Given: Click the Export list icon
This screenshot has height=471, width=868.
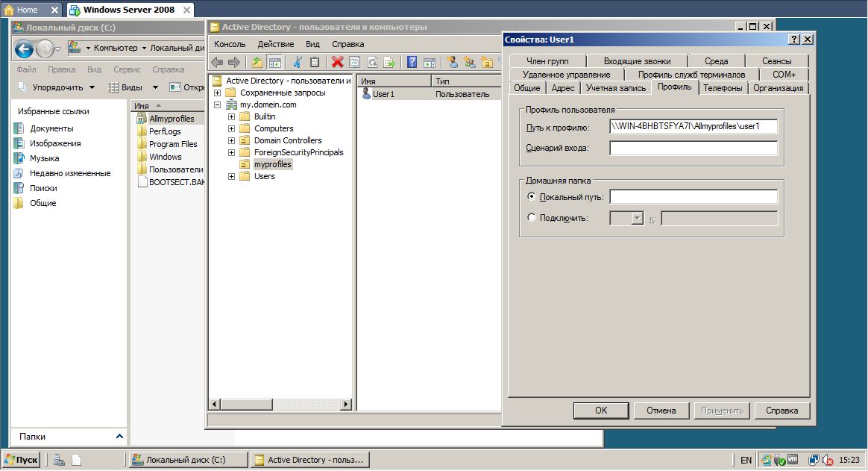Looking at the screenshot, I should coord(389,63).
